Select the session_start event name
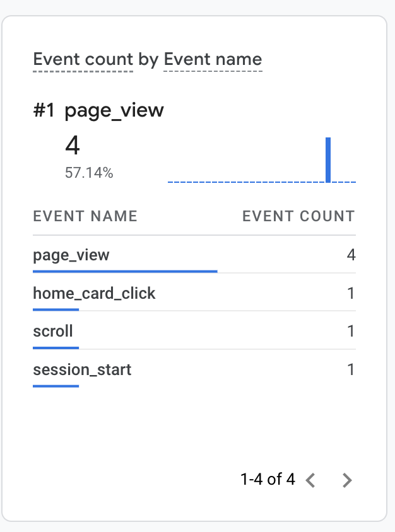The image size is (395, 532). pyautogui.click(x=82, y=369)
